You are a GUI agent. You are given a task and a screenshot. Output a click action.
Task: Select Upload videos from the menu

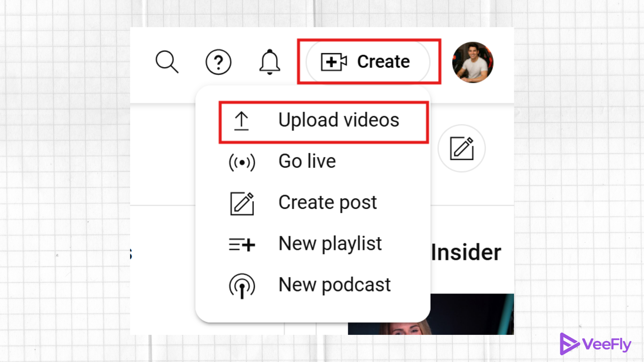coord(339,120)
